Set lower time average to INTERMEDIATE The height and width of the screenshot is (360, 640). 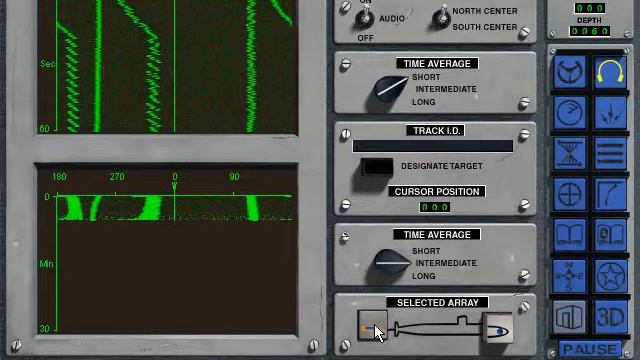pos(446,263)
